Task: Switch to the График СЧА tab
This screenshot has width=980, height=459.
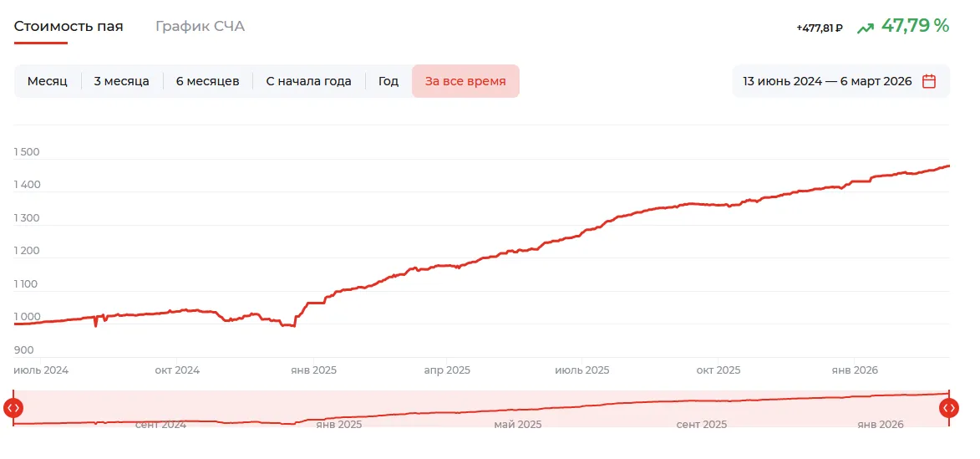Action: tap(200, 26)
